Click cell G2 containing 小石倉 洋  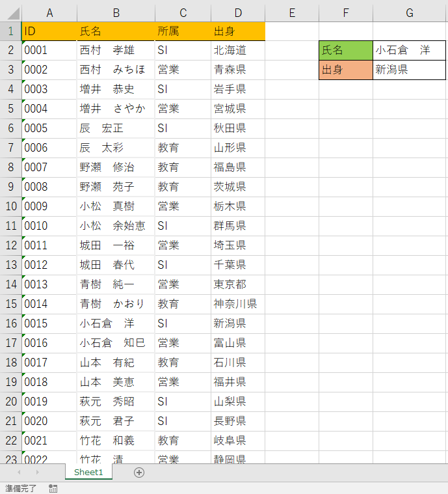[x=409, y=50]
